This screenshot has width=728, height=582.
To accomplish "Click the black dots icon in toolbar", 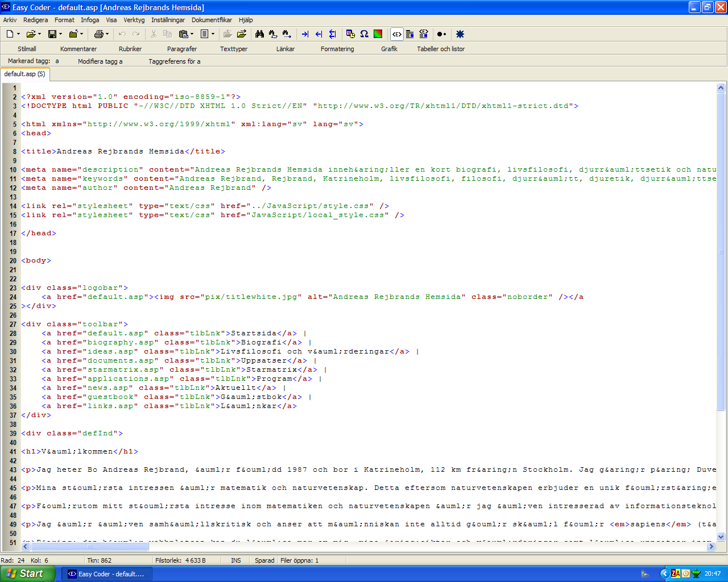I will [441, 34].
